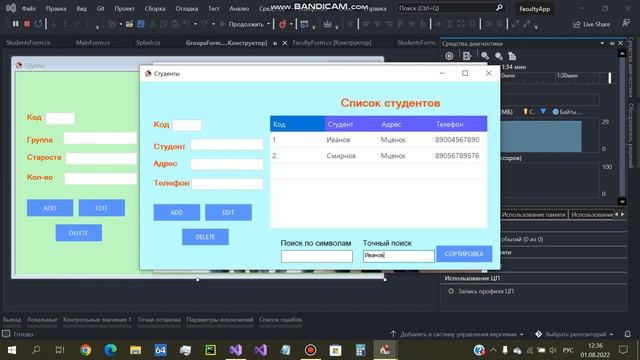Click the Студент input field in the Студенты window

(x=227, y=145)
